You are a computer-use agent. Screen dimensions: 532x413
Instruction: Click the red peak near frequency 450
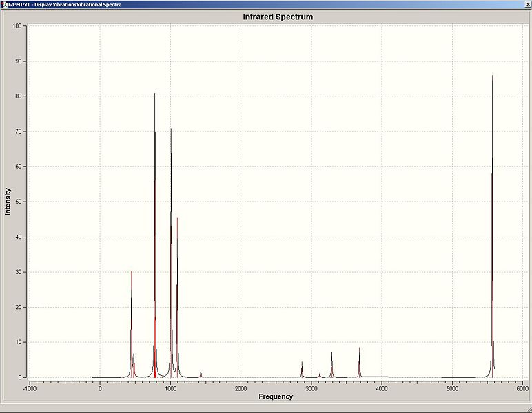[x=132, y=324]
